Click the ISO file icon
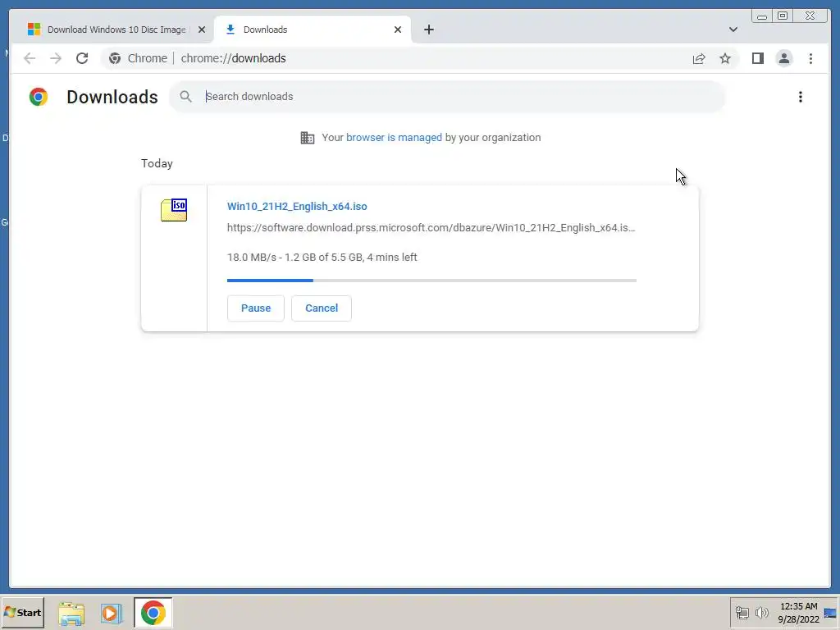840x630 pixels. click(x=174, y=209)
